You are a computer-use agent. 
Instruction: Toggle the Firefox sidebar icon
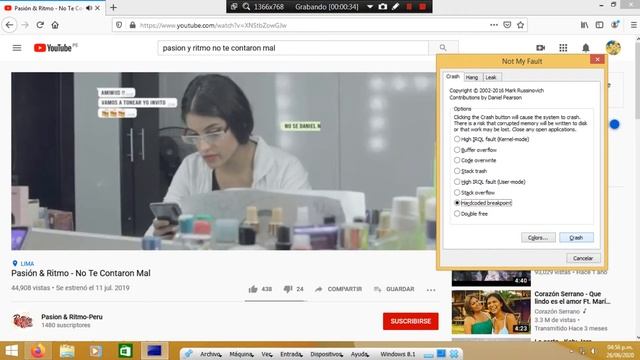[599, 25]
